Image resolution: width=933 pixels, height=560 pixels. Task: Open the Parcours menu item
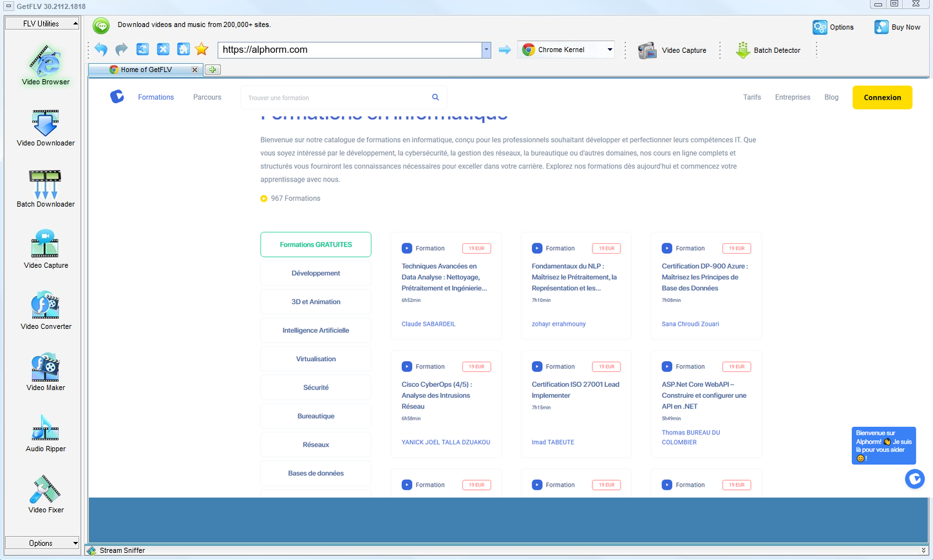pos(207,97)
